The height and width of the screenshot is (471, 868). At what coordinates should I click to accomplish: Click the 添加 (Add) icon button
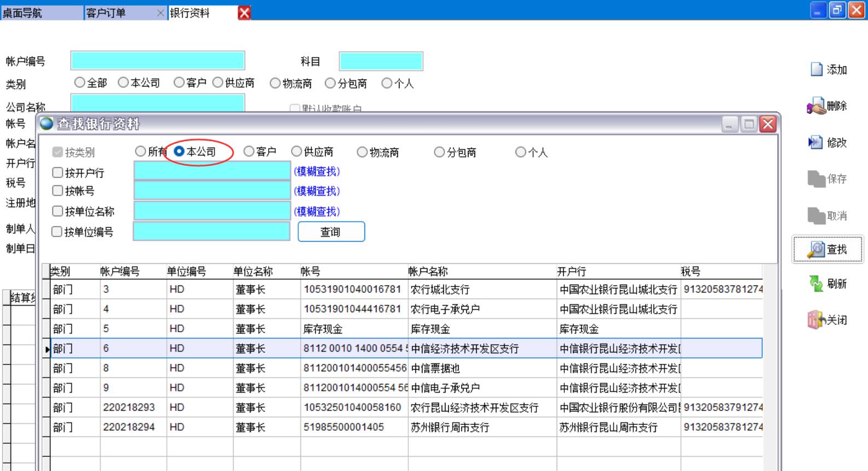tap(817, 69)
